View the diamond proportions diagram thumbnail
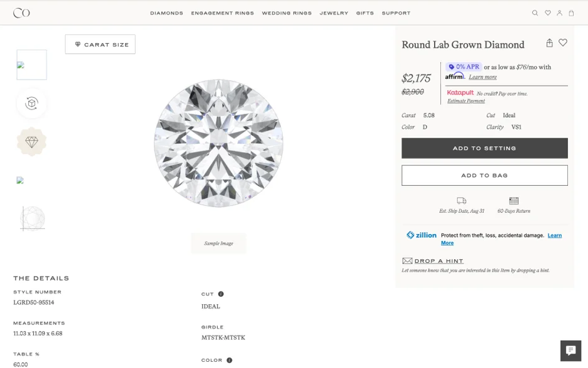The image size is (588, 368). (x=33, y=218)
